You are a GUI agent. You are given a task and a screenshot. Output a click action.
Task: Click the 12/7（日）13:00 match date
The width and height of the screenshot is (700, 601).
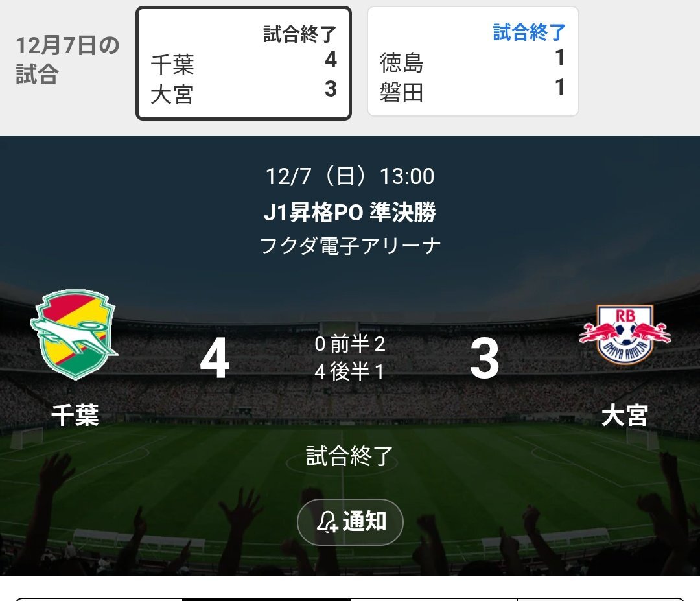click(x=350, y=176)
